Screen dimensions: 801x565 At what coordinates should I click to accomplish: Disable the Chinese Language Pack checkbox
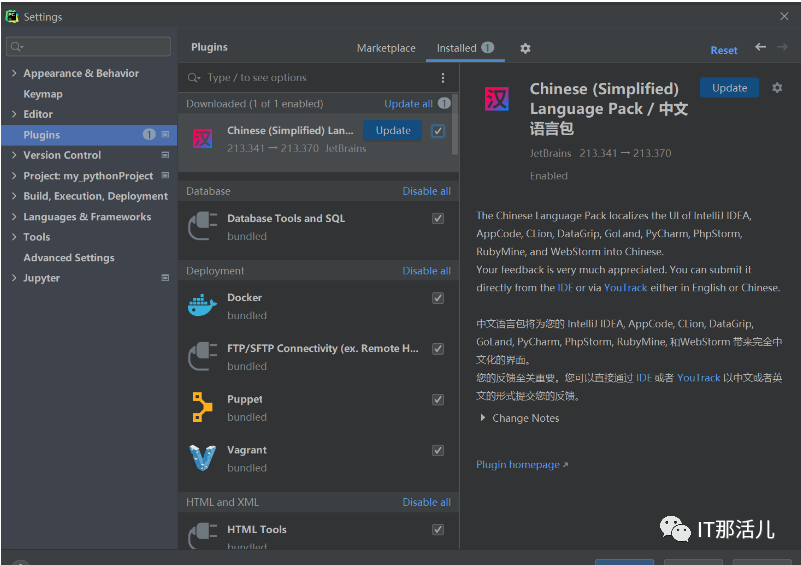click(x=438, y=131)
